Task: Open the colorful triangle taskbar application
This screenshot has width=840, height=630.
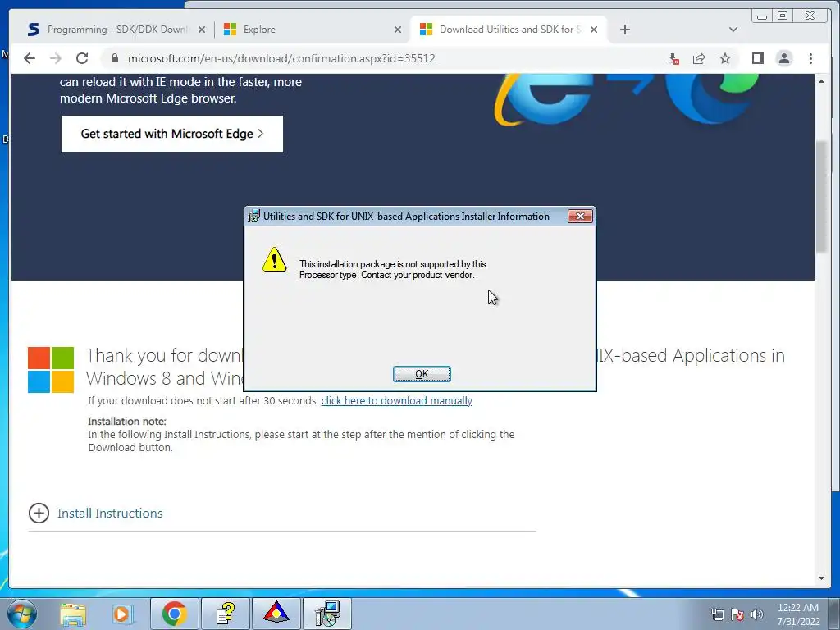Action: tap(276, 614)
